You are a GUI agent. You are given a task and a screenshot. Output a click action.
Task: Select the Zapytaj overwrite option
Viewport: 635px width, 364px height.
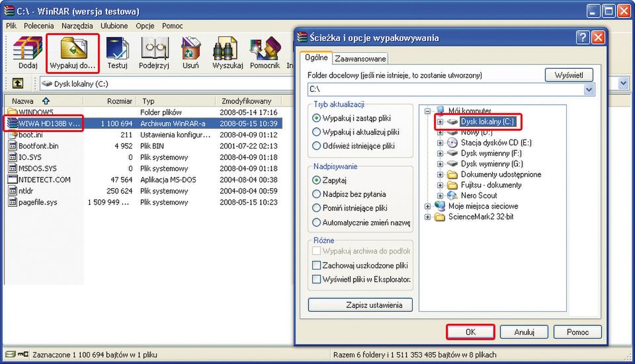click(x=317, y=180)
